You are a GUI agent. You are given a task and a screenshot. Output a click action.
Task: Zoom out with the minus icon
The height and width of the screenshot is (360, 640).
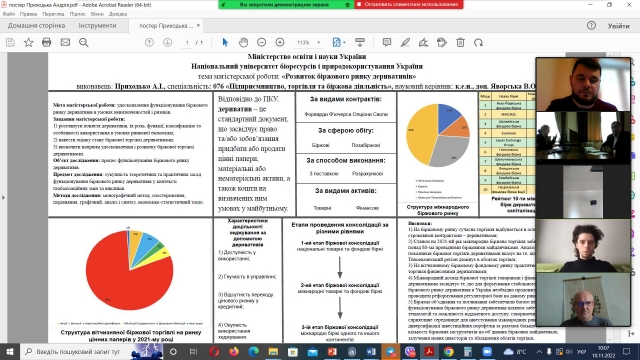coord(262,42)
